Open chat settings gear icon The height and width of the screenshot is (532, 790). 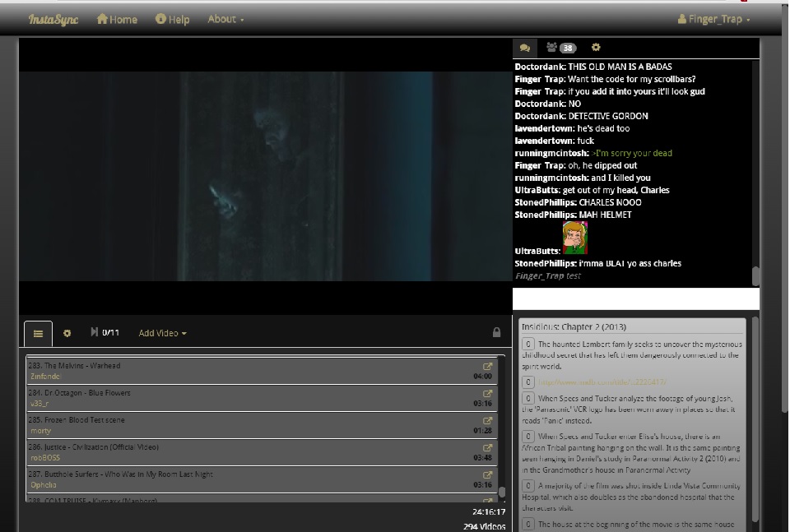(596, 48)
